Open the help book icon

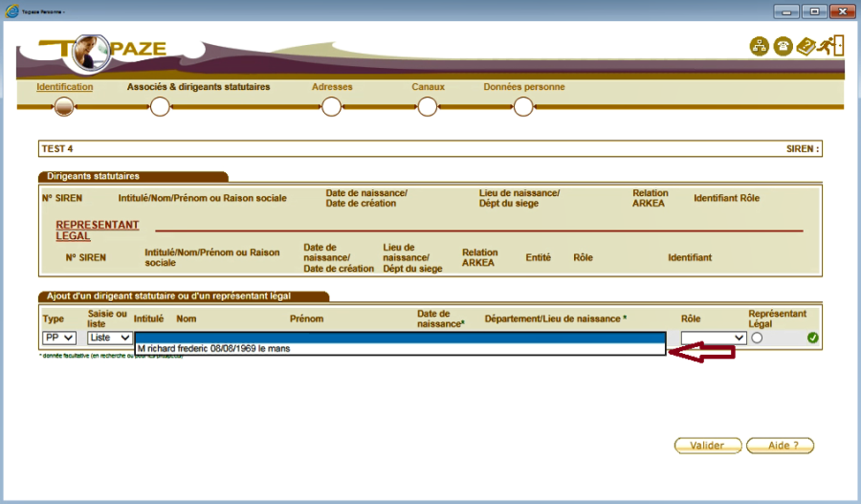(x=806, y=47)
